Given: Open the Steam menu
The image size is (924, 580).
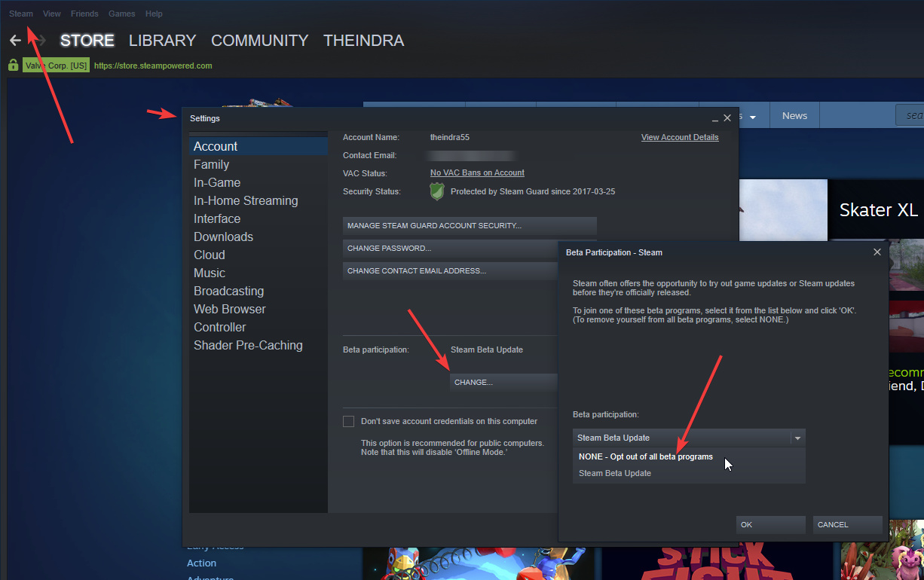Looking at the screenshot, I should (21, 14).
